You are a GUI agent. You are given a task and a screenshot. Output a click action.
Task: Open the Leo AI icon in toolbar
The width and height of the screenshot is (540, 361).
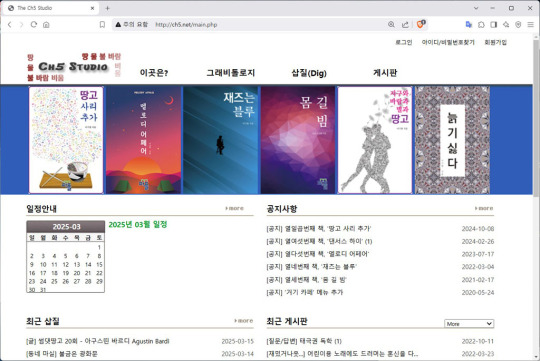tap(506, 24)
